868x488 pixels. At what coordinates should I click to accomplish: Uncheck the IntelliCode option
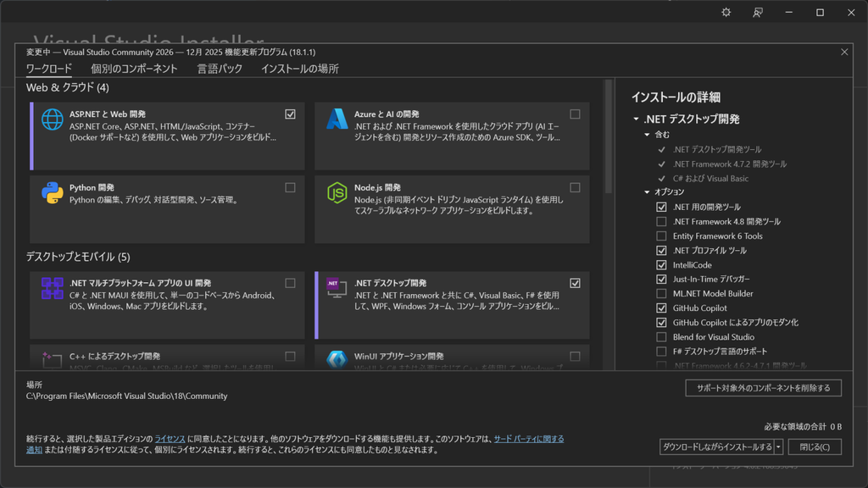[661, 264]
